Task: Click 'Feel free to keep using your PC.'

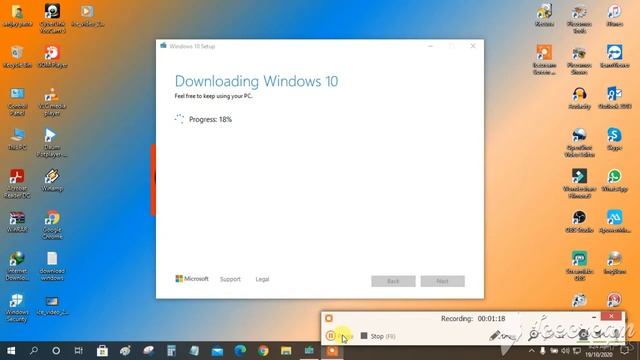Action: click(x=213, y=96)
